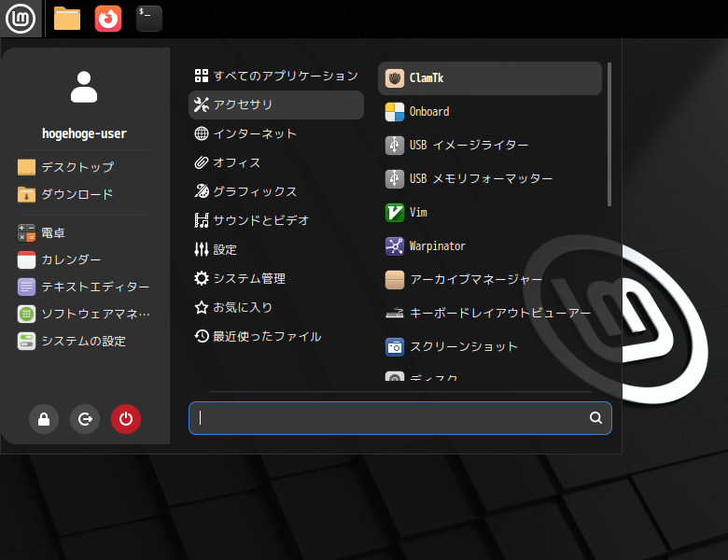Open the file manager from the panel
This screenshot has height=560, width=728.
point(67,19)
